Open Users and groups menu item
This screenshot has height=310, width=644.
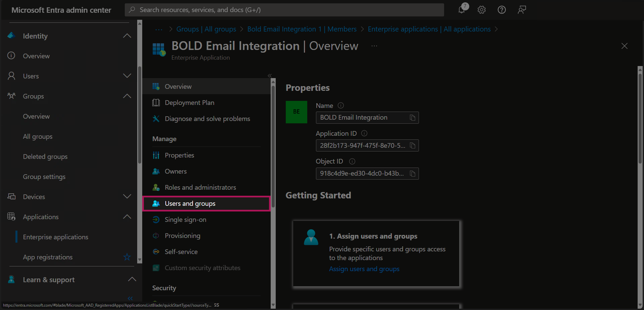[190, 204]
